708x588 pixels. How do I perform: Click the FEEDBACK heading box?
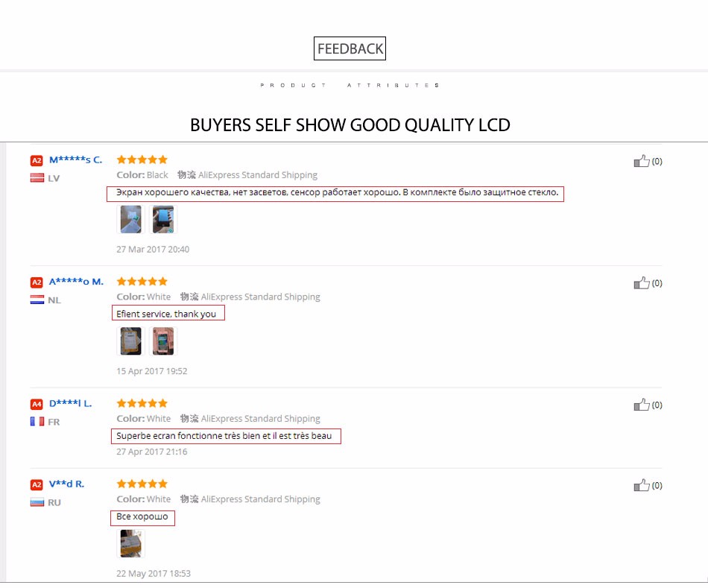[x=350, y=48]
